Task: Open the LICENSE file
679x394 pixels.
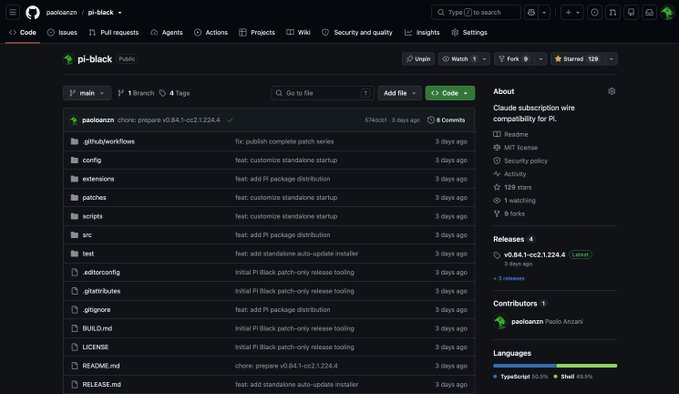Action: 96,347
